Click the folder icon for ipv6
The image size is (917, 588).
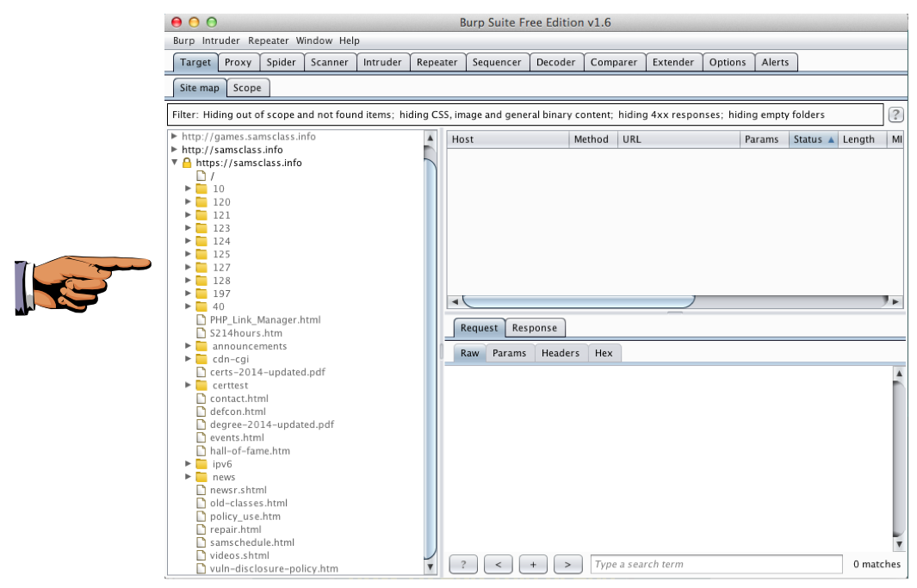(x=201, y=463)
